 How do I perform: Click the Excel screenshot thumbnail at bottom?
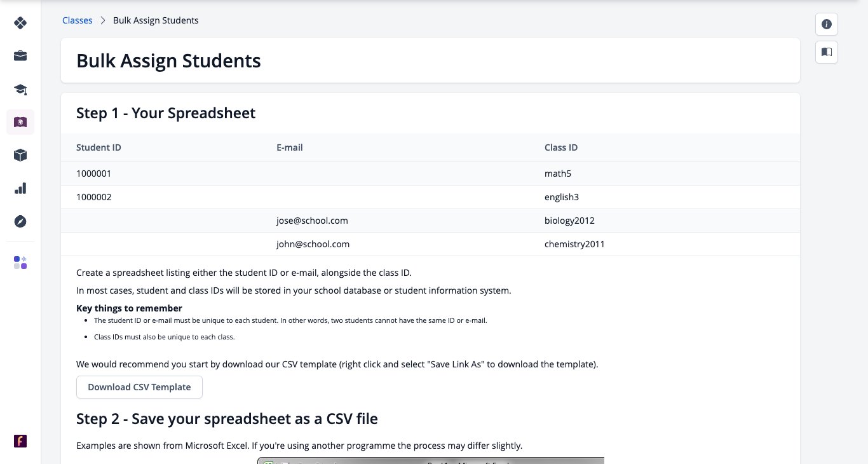coord(431,460)
